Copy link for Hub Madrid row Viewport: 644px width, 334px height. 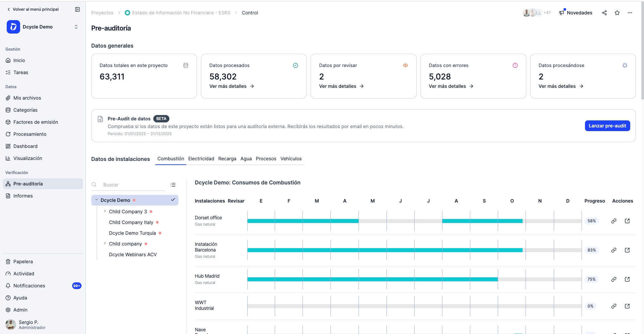[614, 279]
